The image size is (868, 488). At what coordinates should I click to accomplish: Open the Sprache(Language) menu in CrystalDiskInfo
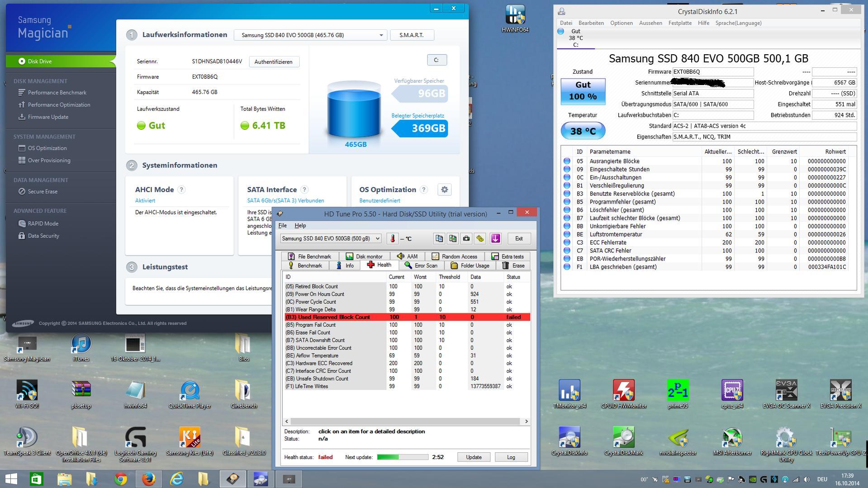[x=738, y=23]
